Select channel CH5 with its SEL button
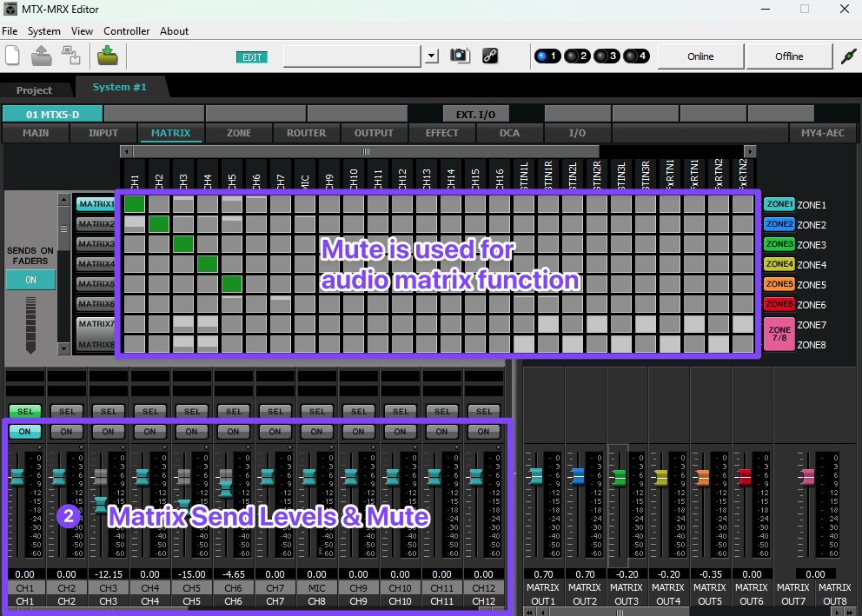 [192, 411]
